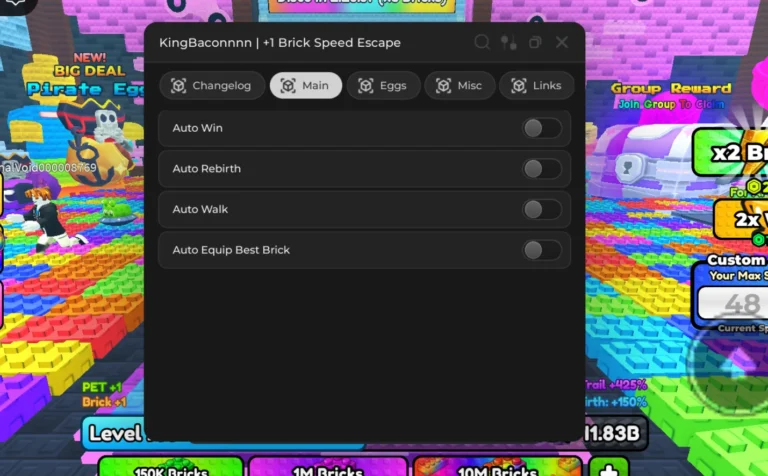Enable Auto Equip Best Brick switch
The height and width of the screenshot is (476, 768).
pyautogui.click(x=542, y=250)
